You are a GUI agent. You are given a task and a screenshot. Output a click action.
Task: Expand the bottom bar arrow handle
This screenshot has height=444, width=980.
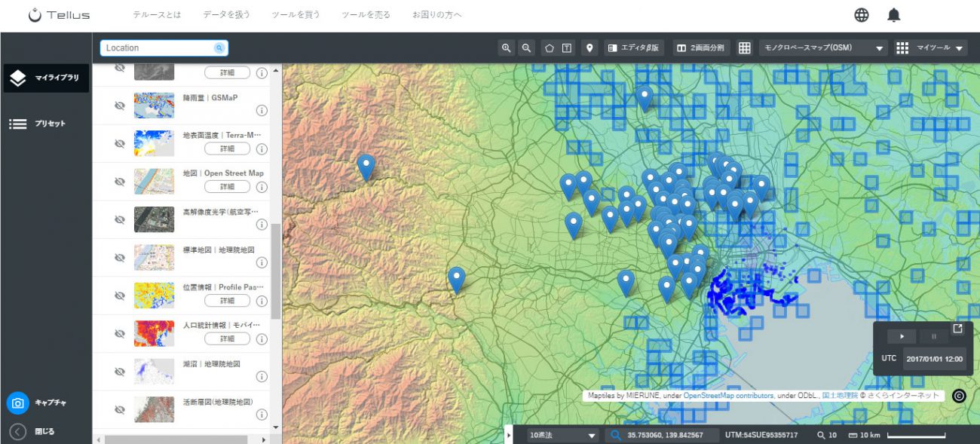tap(507, 435)
